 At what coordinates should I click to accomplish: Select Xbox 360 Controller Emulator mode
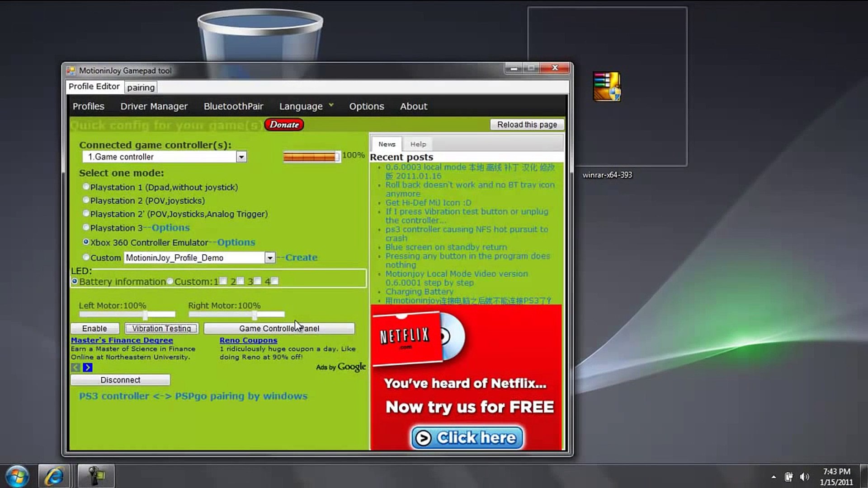(85, 241)
